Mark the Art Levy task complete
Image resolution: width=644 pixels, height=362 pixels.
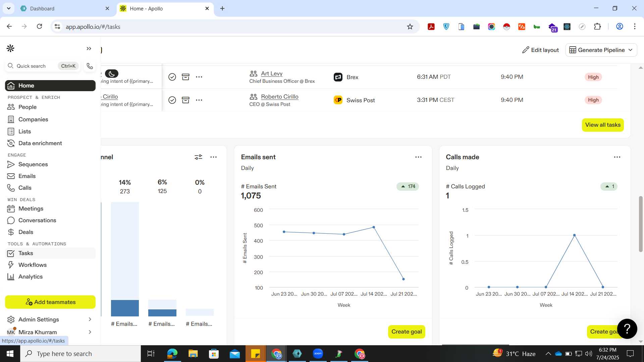172,77
